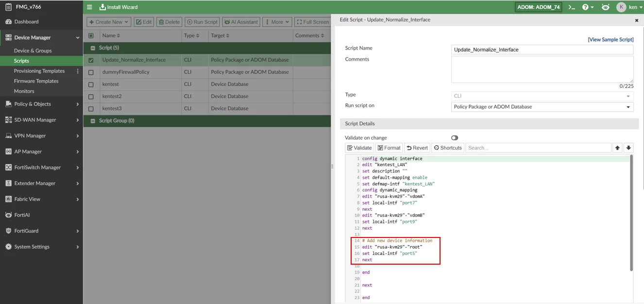Open the Create New dropdown
644x304 pixels.
pyautogui.click(x=109, y=22)
